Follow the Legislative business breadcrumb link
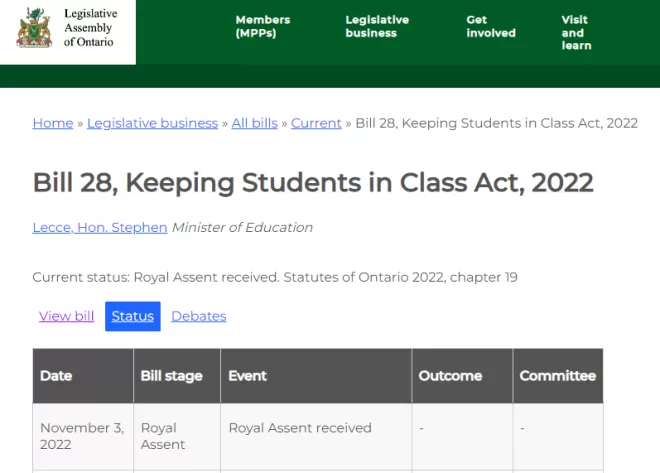Image resolution: width=660 pixels, height=473 pixels. pos(152,123)
